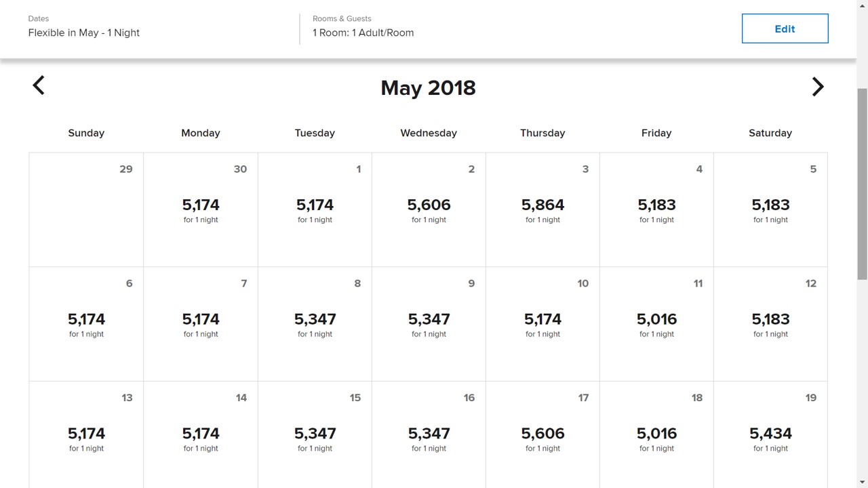Open Rooms & Guests selector
This screenshot has height=488, width=868.
(363, 33)
